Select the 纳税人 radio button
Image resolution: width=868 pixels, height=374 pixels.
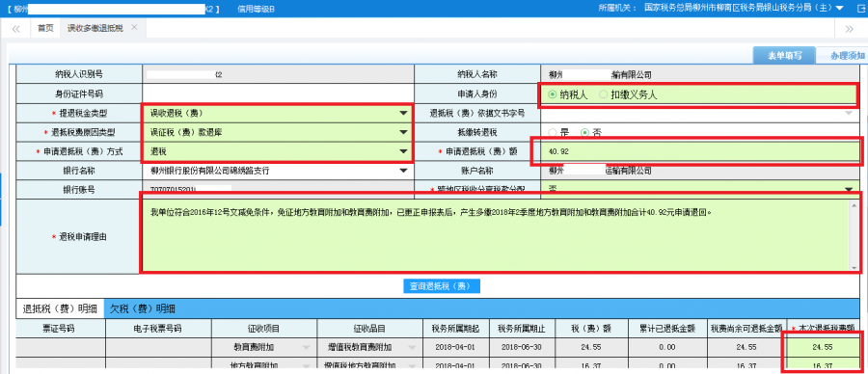[x=553, y=94]
